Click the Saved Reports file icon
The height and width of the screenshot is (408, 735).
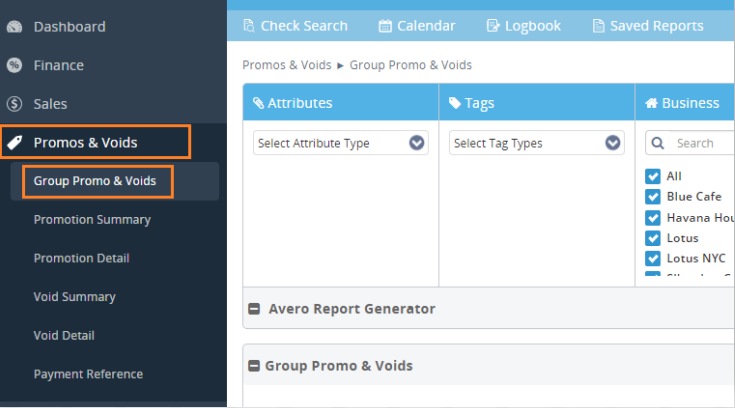598,26
